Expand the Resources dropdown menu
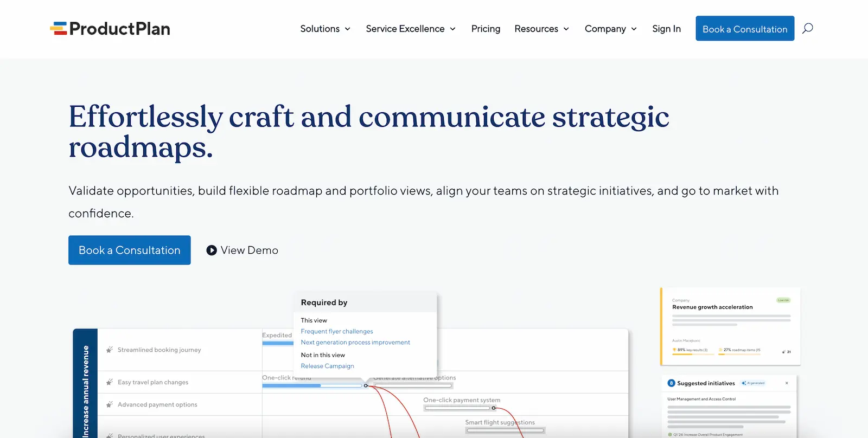 (x=542, y=29)
